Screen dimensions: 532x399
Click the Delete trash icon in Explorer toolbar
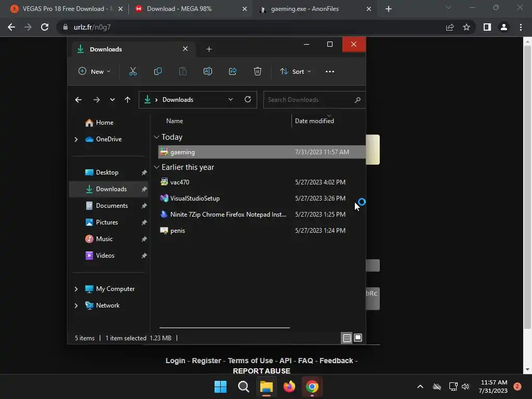click(x=258, y=71)
